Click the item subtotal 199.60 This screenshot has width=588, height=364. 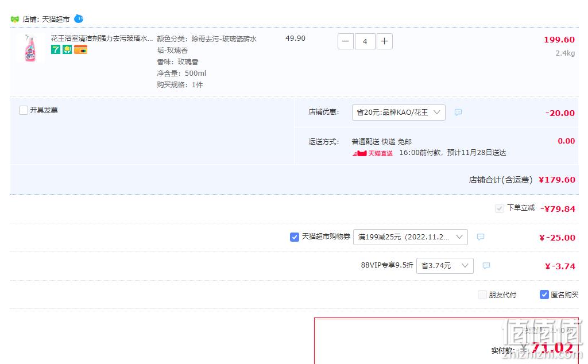[559, 40]
